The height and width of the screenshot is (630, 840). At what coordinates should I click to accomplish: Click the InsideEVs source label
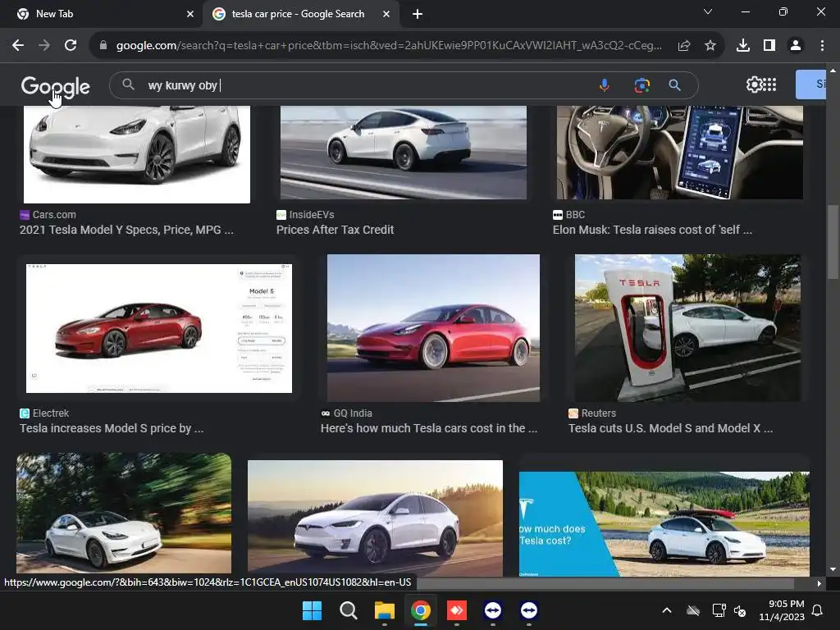coord(311,215)
